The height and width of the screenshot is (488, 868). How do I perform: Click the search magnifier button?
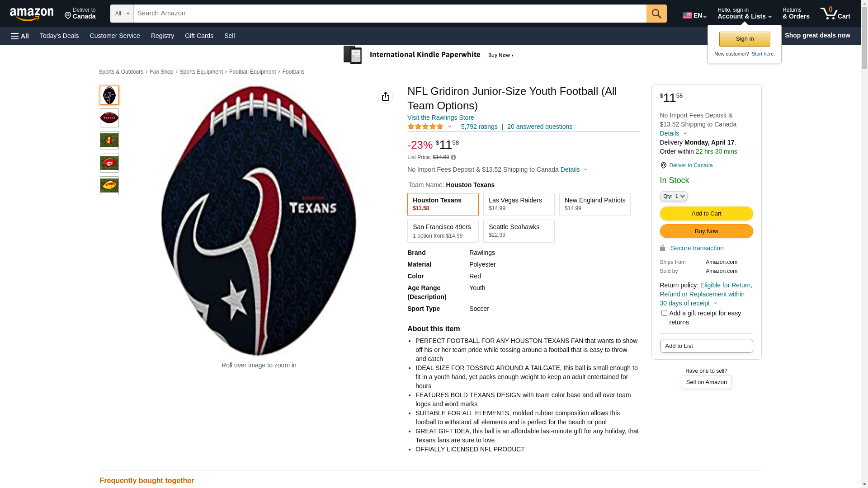656,14
